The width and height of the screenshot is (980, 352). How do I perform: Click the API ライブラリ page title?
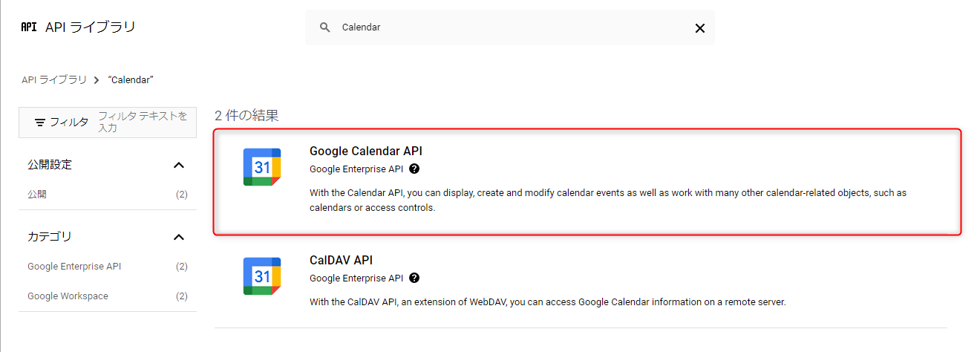tap(91, 27)
